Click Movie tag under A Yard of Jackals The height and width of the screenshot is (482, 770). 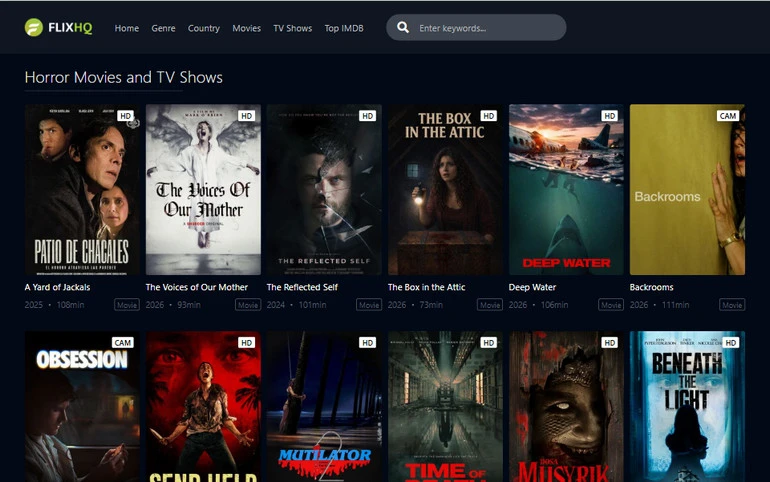pos(127,305)
